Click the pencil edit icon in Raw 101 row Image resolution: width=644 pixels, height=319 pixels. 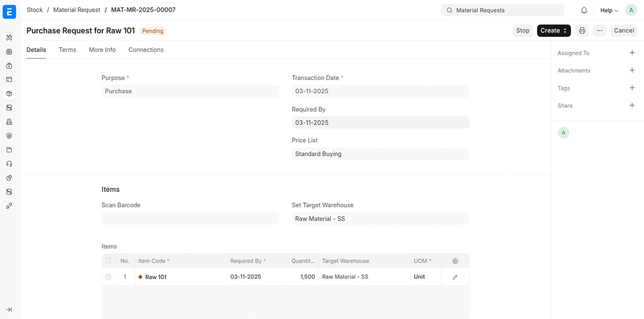click(x=455, y=277)
